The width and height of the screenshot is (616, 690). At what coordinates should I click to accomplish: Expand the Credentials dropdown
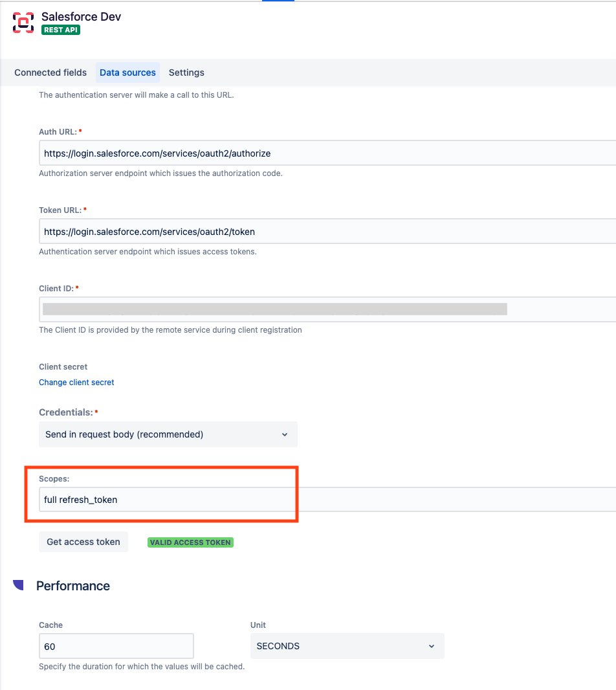coord(168,434)
